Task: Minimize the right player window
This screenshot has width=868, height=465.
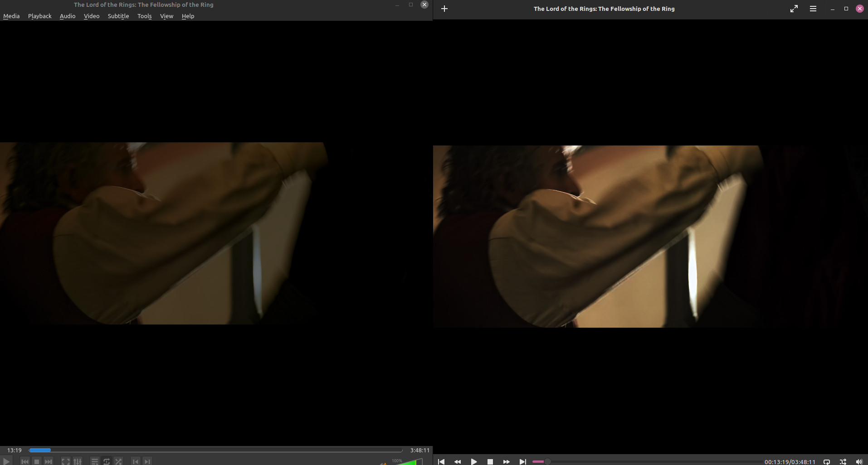Action: pyautogui.click(x=833, y=9)
